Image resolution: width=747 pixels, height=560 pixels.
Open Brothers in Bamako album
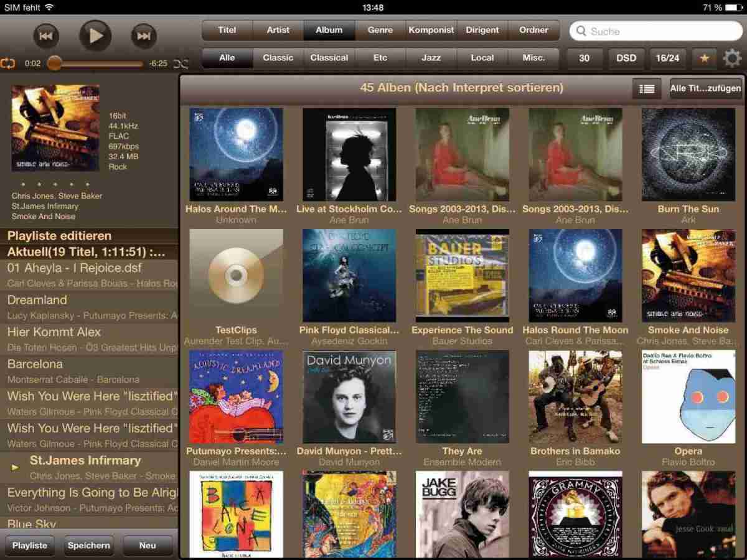pos(575,396)
